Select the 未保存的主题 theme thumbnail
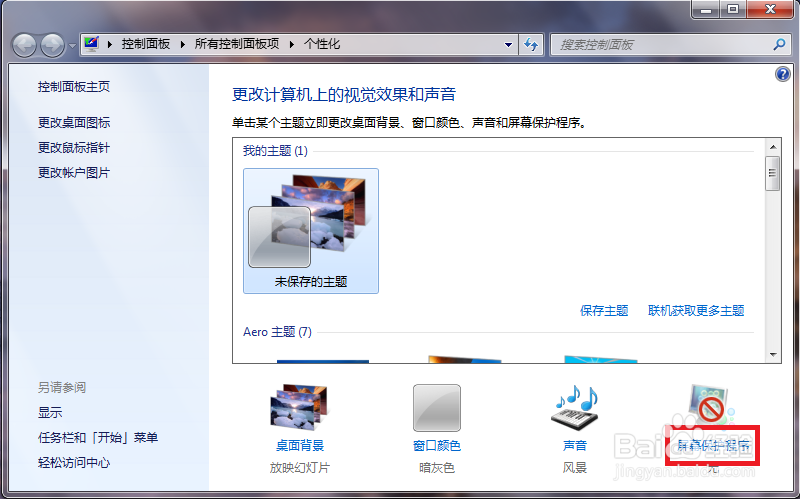 coord(311,231)
